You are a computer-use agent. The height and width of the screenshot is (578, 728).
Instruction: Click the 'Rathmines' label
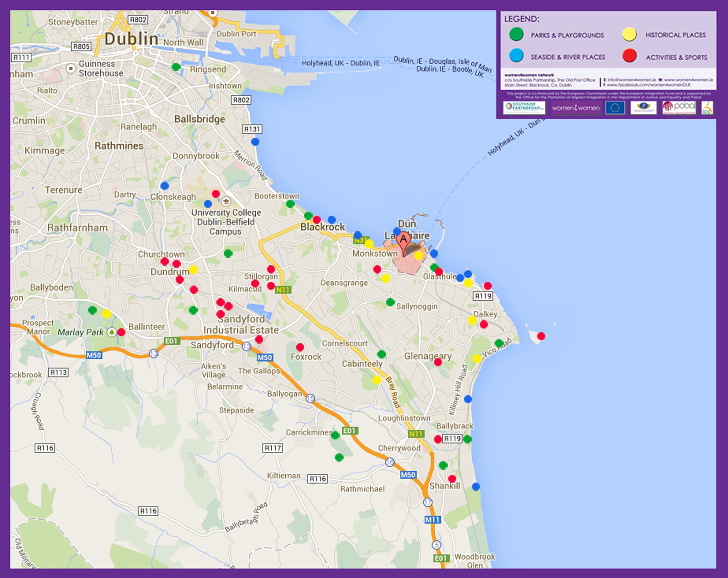point(119,146)
